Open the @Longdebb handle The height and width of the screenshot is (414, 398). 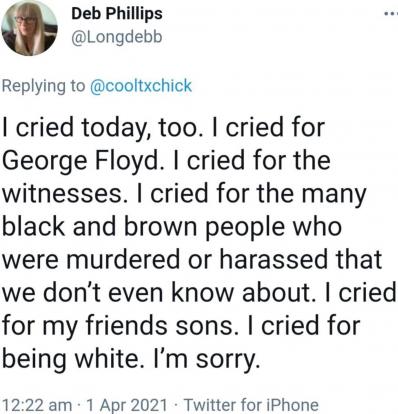click(x=117, y=37)
